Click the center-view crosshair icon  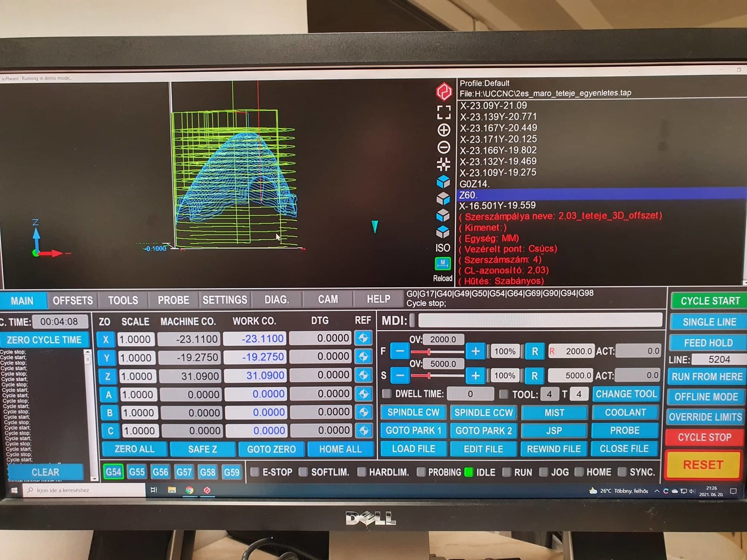(x=444, y=165)
